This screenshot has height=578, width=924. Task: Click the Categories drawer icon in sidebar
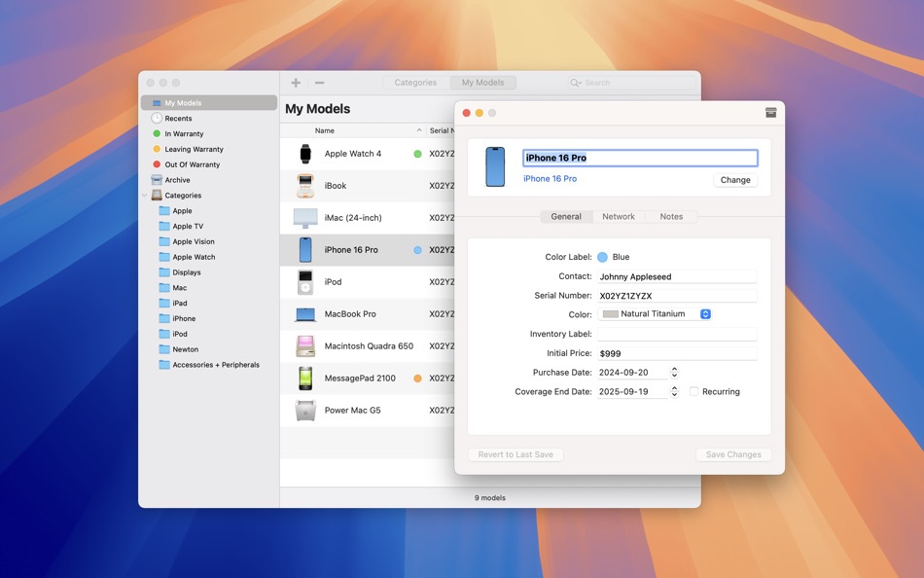[157, 195]
